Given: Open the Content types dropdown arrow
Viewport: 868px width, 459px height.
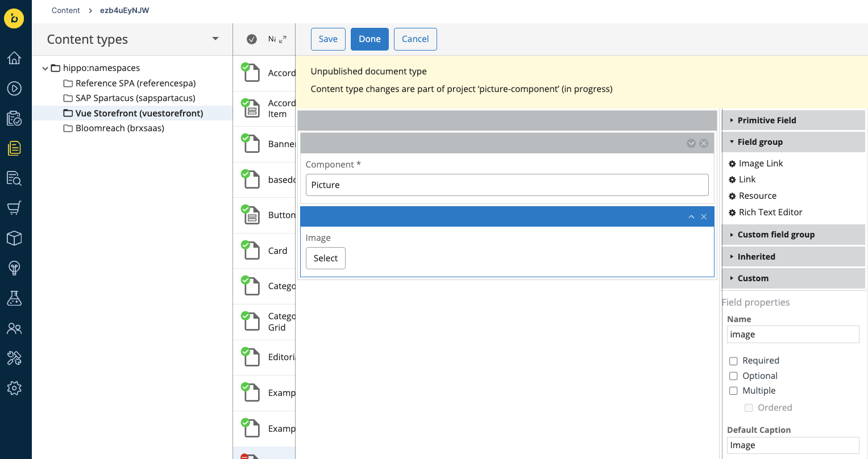Looking at the screenshot, I should (215, 39).
